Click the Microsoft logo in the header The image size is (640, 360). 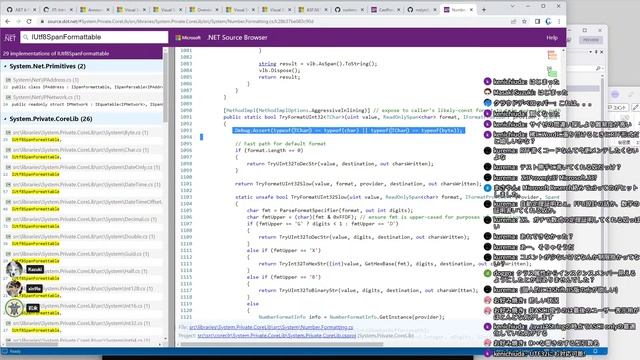tap(188, 38)
